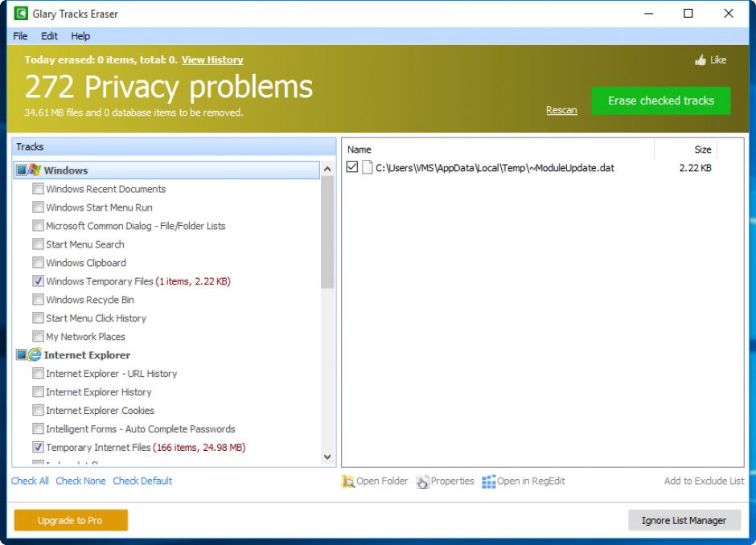Click the Check All link
Image resolution: width=756 pixels, height=545 pixels.
(30, 481)
